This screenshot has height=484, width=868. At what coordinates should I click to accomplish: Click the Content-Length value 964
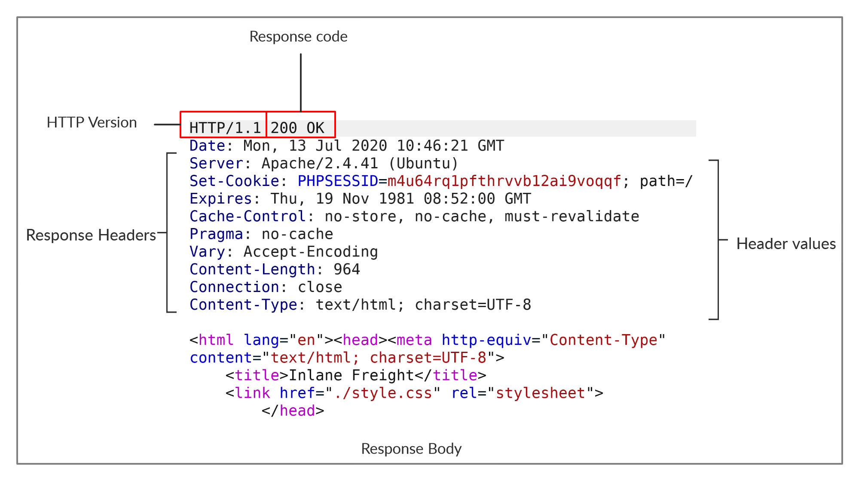tap(346, 269)
